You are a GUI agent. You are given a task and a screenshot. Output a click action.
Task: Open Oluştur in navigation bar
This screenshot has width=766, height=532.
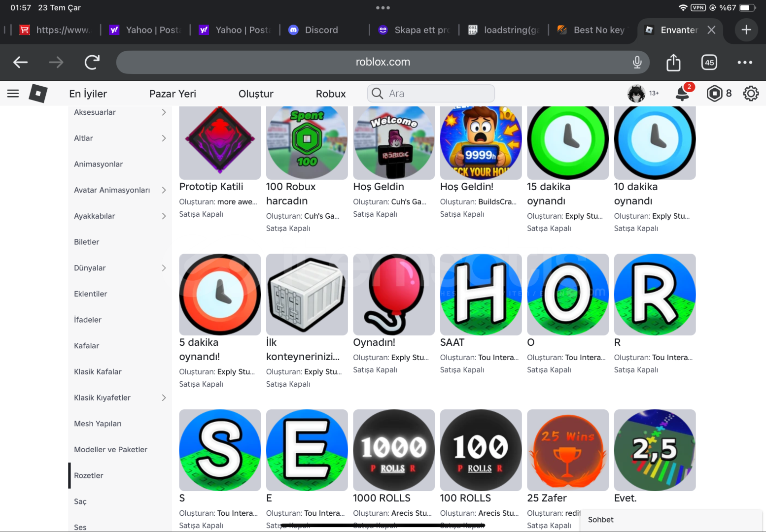(256, 94)
